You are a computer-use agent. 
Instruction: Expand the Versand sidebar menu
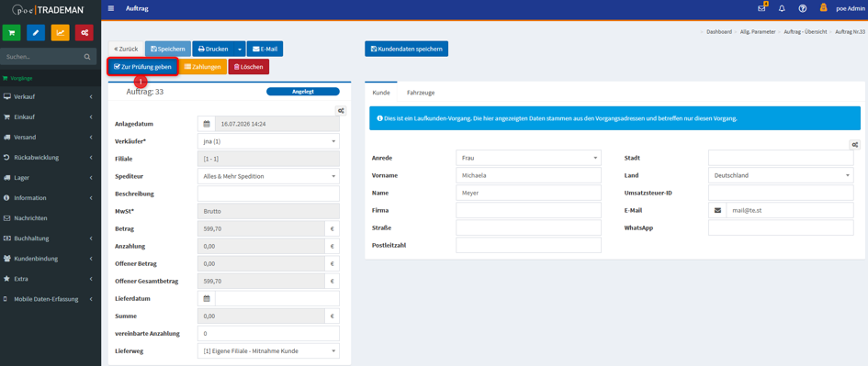coord(51,137)
